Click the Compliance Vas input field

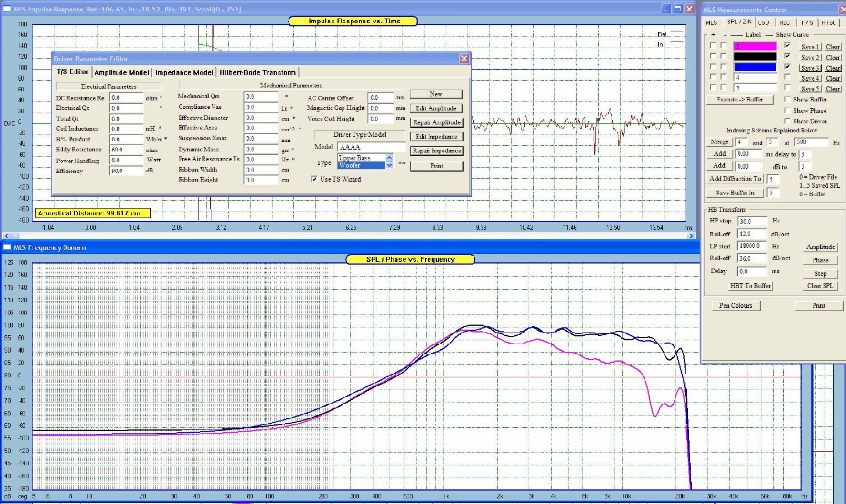pyautogui.click(x=261, y=107)
